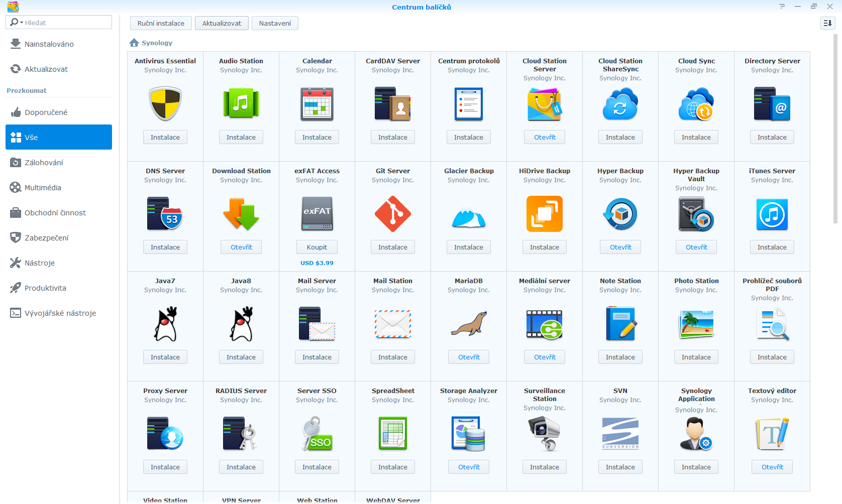Click the Surveillance Station camera icon

pyautogui.click(x=545, y=434)
